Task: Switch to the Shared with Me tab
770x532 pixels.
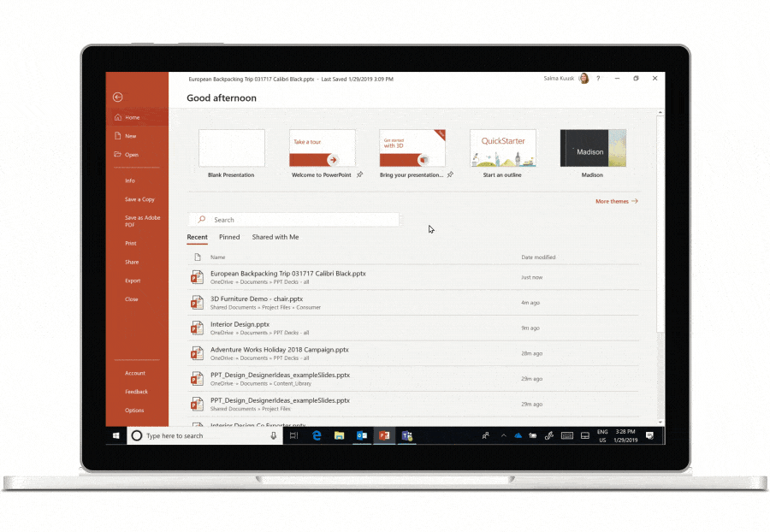Action: 275,237
